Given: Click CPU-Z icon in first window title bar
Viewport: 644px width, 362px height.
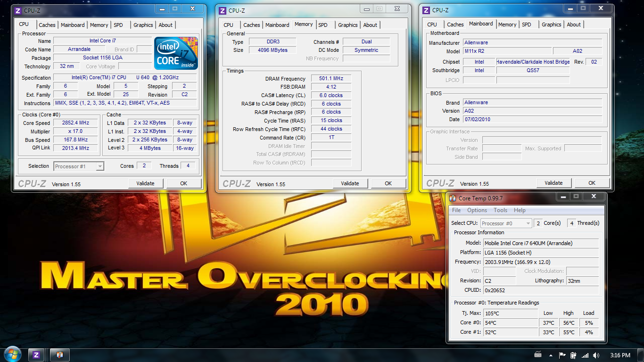Looking at the screenshot, I should [x=17, y=10].
